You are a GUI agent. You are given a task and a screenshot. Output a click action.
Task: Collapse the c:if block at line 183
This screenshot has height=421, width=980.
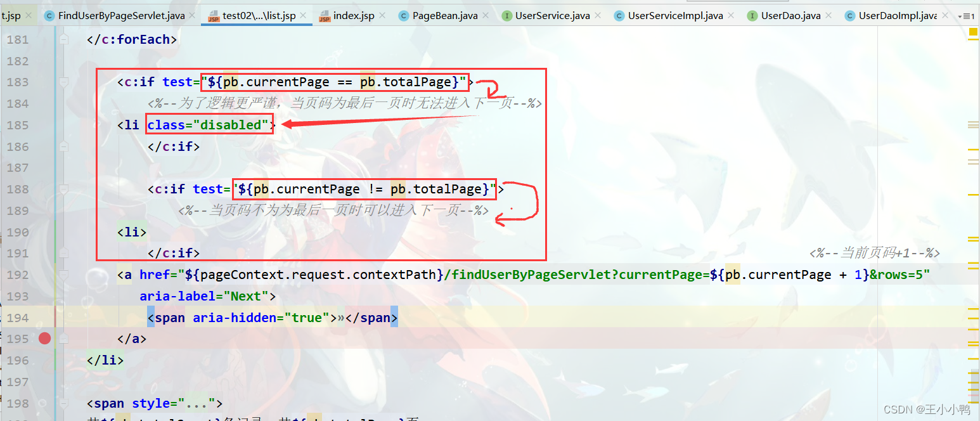pos(63,82)
